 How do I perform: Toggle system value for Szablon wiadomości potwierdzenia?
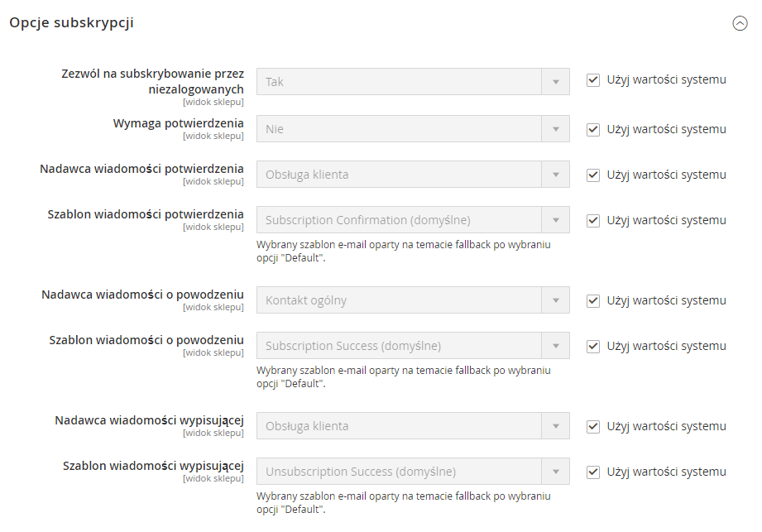point(593,221)
